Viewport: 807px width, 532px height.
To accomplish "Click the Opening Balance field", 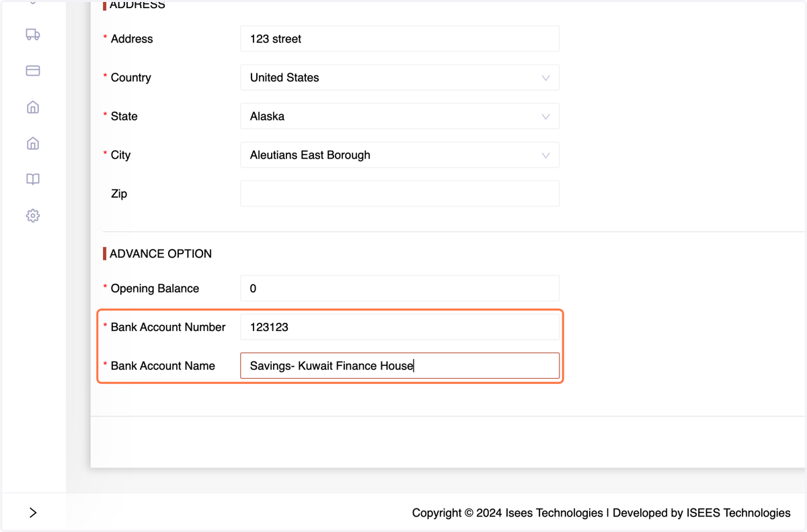I will [x=399, y=289].
